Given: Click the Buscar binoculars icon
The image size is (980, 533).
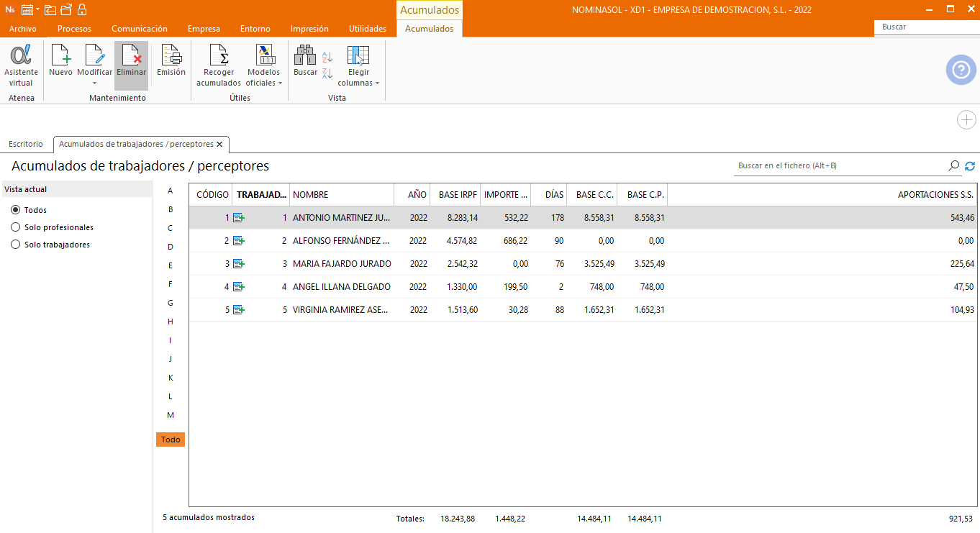Looking at the screenshot, I should coord(305,55).
